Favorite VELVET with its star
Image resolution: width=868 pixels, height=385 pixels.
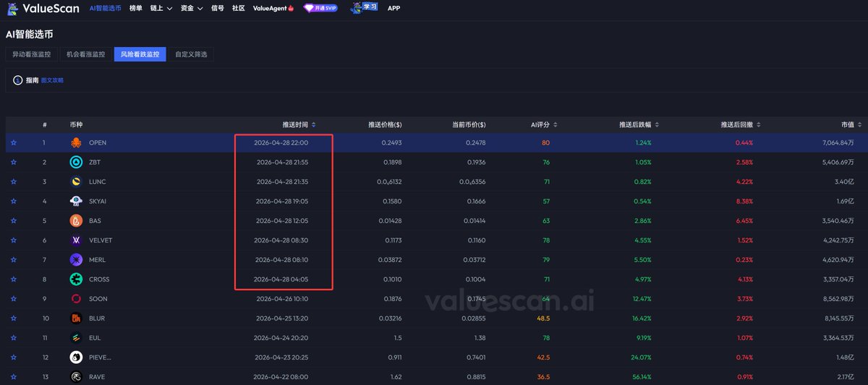pos(14,240)
